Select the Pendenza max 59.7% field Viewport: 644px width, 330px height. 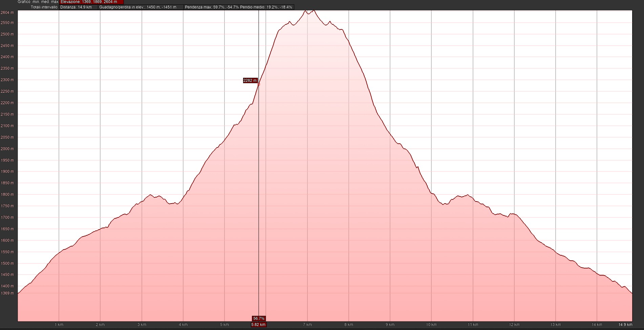[x=212, y=7]
